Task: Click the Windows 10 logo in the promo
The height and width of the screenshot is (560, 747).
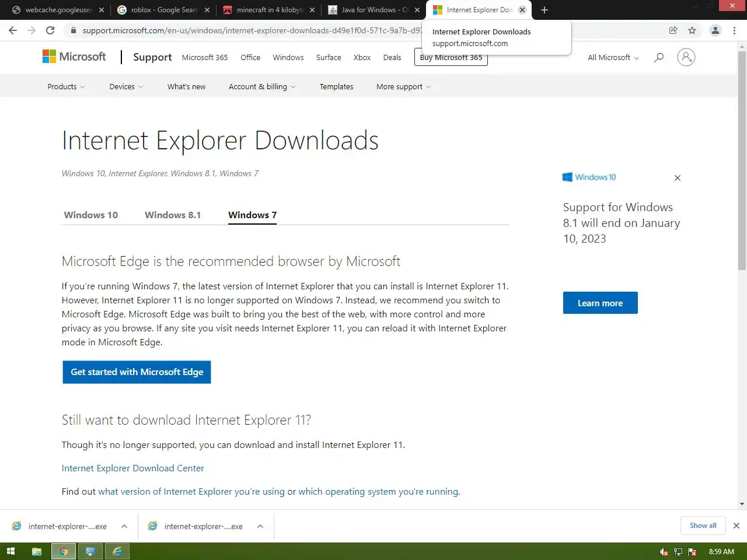Action: click(x=589, y=177)
